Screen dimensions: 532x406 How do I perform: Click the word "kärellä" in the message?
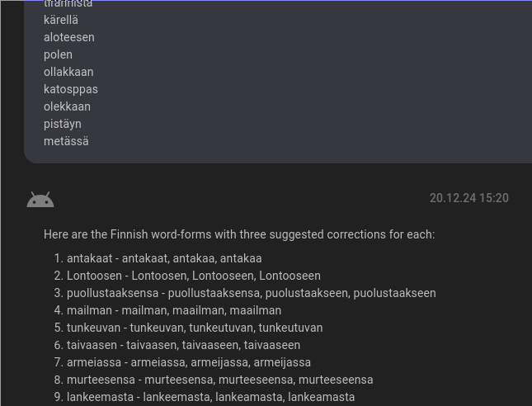point(61,20)
